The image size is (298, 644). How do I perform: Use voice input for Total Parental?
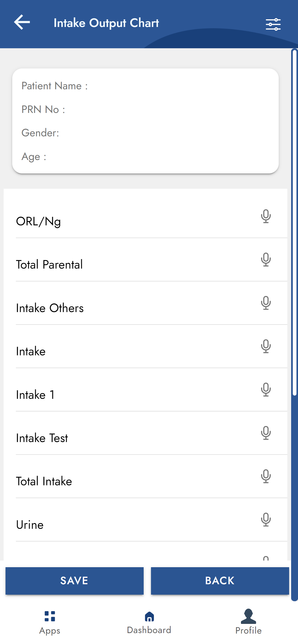pos(266,259)
